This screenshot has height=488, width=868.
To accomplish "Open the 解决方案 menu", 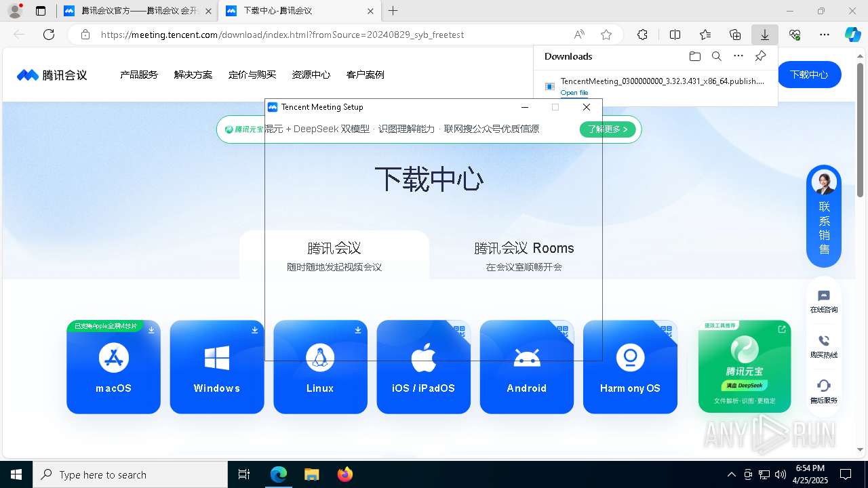I will tap(193, 75).
